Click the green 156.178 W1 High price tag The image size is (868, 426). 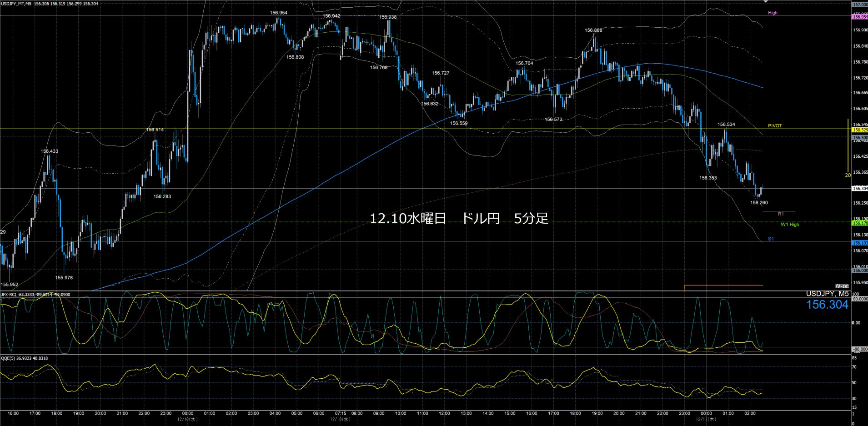point(859,223)
